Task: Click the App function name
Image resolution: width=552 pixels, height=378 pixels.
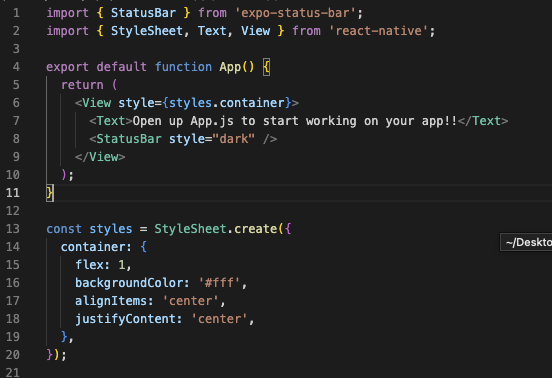Action: click(x=230, y=67)
